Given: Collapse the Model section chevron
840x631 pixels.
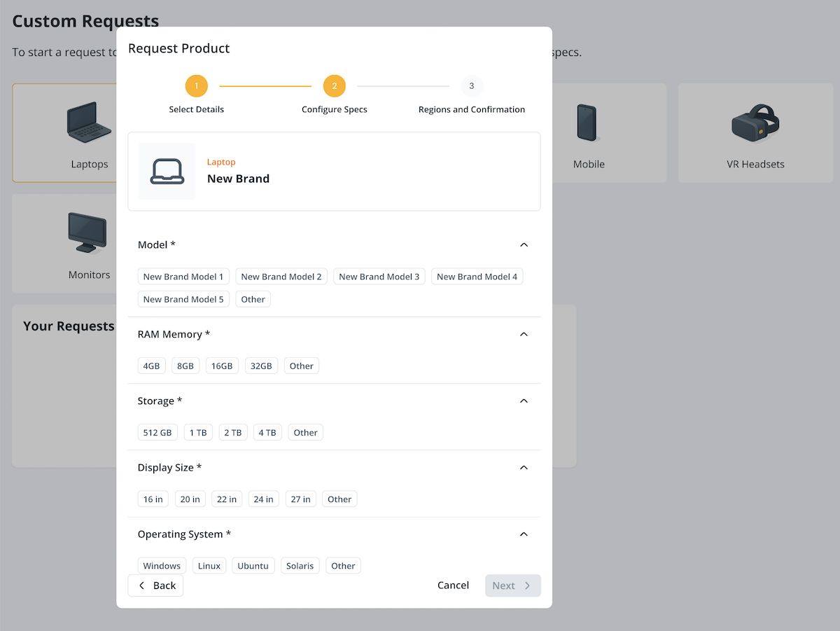Looking at the screenshot, I should (x=524, y=245).
